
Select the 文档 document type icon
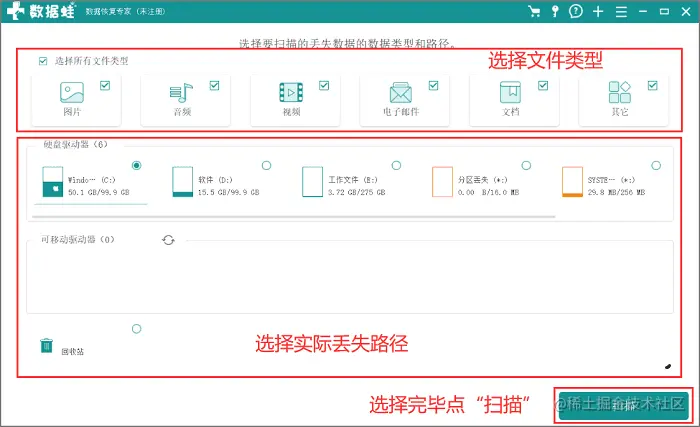pyautogui.click(x=510, y=92)
